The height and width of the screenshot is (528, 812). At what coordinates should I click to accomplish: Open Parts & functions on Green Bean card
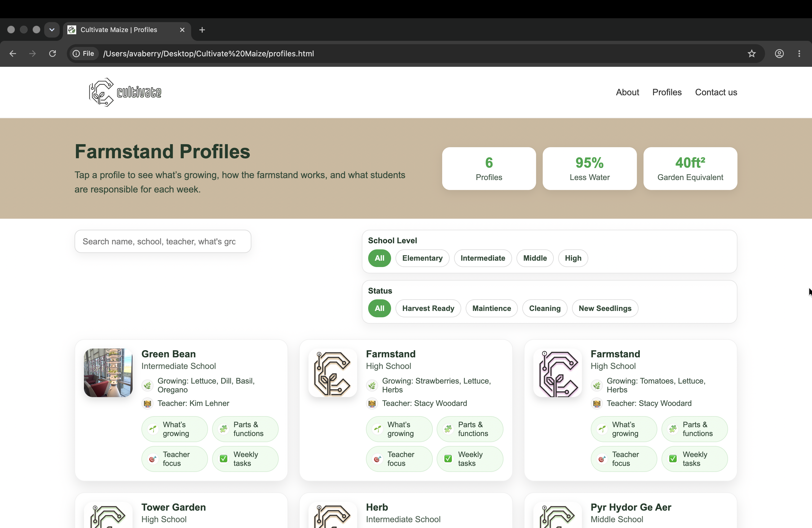point(245,429)
